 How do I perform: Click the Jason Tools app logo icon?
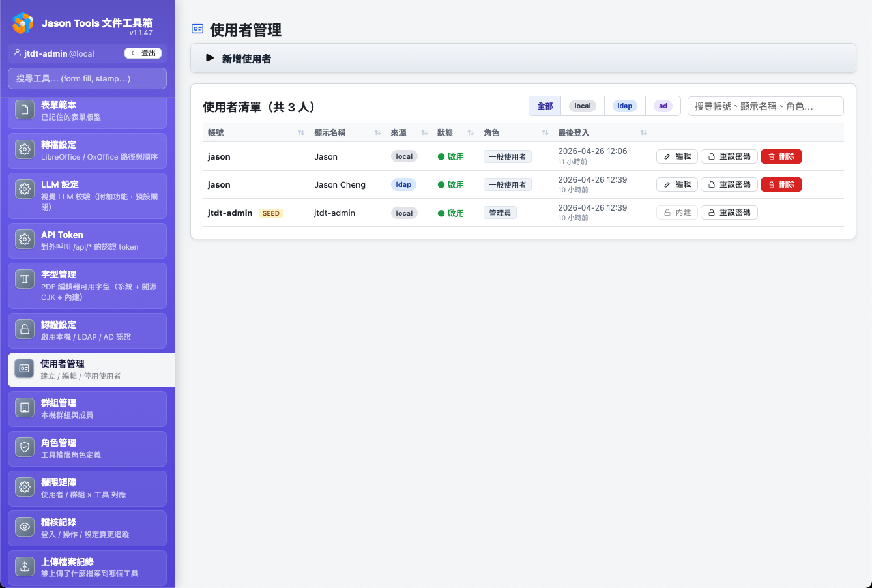(x=24, y=24)
